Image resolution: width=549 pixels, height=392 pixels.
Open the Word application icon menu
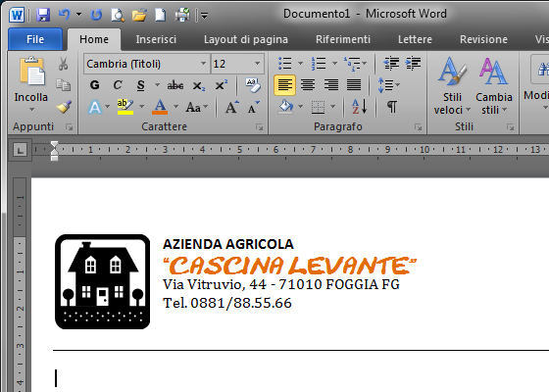click(17, 15)
